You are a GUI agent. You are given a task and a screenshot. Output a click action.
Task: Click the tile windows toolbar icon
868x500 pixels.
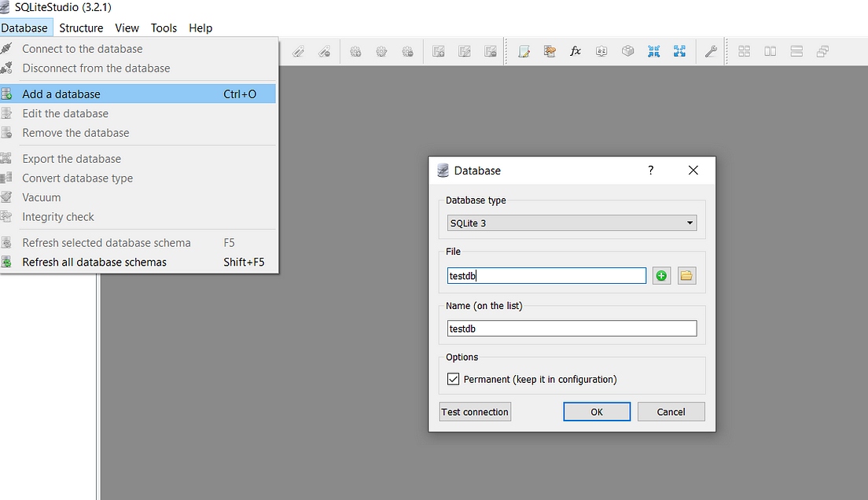[x=744, y=52]
